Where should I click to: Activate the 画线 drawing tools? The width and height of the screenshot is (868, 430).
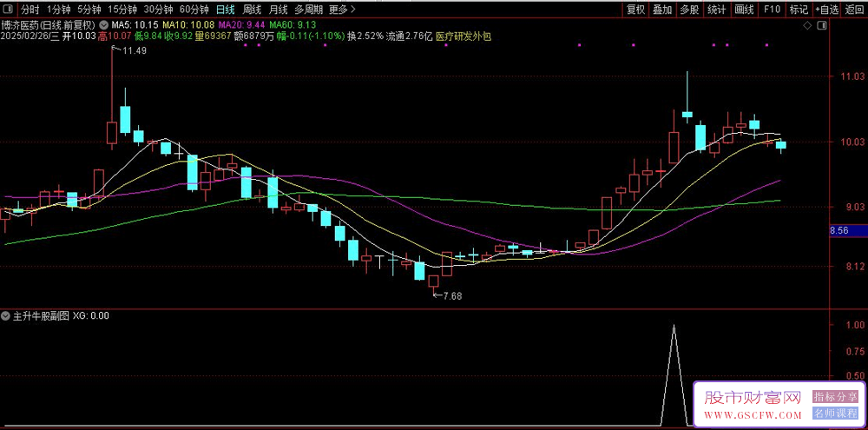pyautogui.click(x=744, y=10)
